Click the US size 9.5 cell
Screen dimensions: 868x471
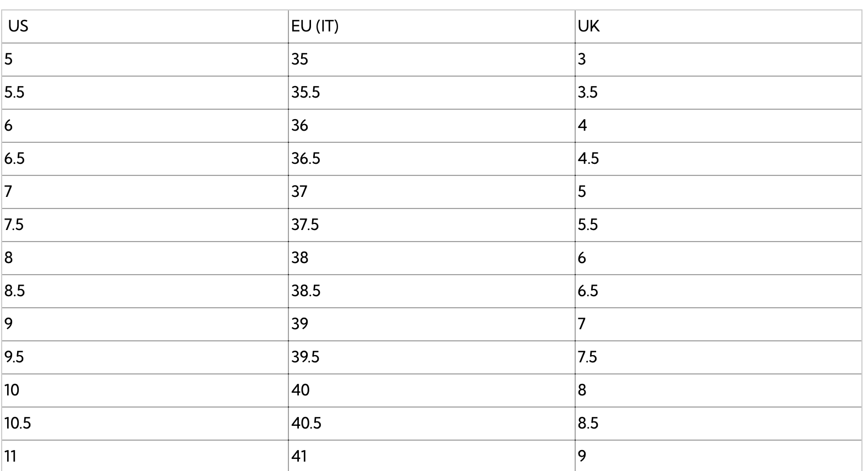pos(15,357)
